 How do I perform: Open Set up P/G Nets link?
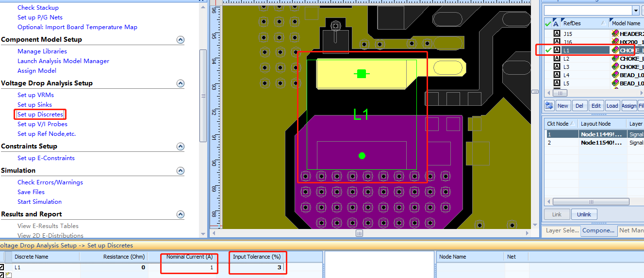(40, 17)
